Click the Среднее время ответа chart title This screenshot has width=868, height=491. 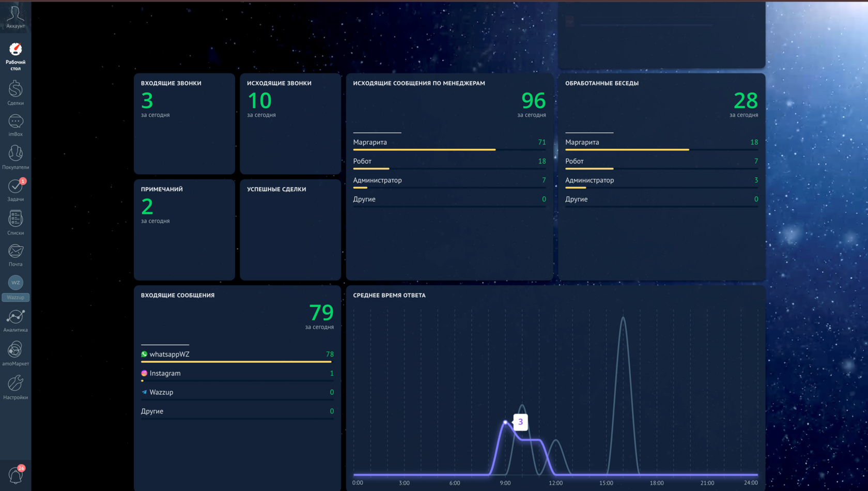pyautogui.click(x=389, y=296)
